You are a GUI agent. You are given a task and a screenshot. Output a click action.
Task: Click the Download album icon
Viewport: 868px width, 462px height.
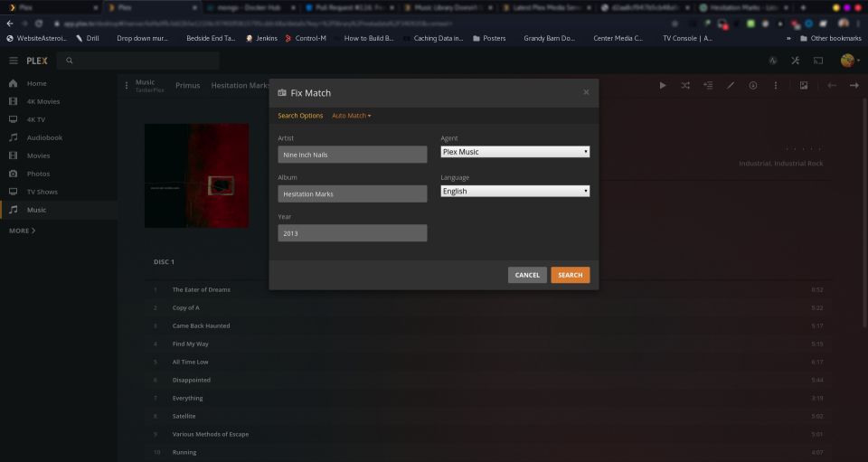[753, 85]
